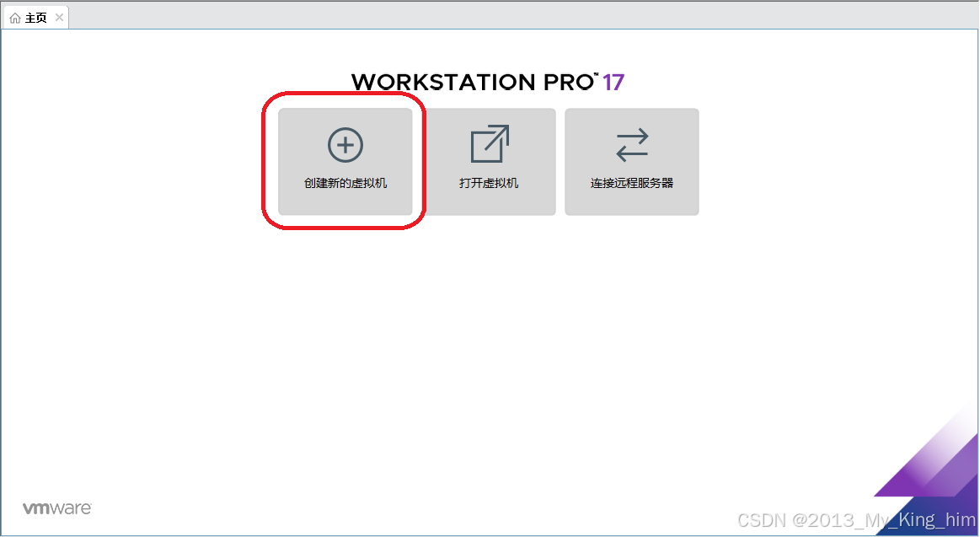Screen dimensions: 980x537
Task: Select the 打开虚拟机 tile label
Action: 489,183
